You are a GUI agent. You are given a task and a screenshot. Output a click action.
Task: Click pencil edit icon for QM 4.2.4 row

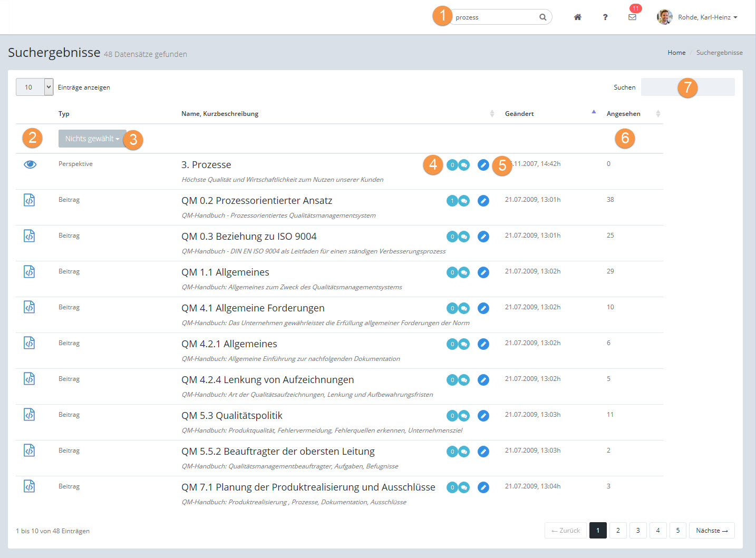point(483,380)
